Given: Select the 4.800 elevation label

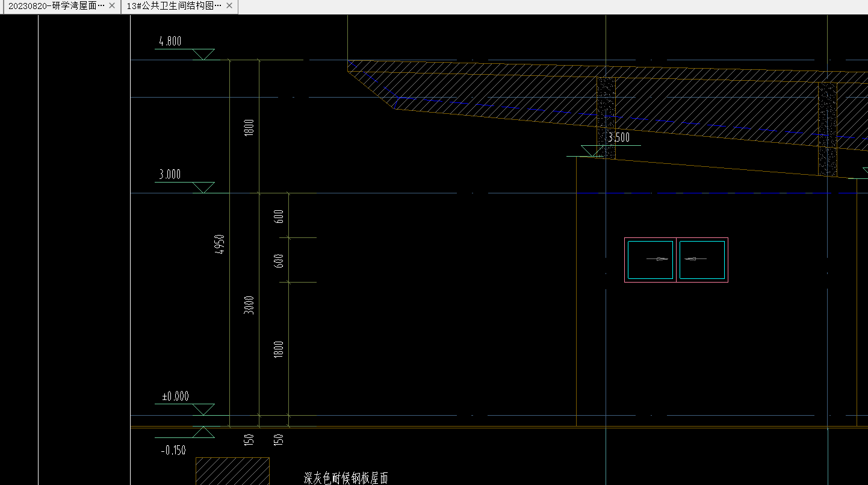Looking at the screenshot, I should coord(170,42).
